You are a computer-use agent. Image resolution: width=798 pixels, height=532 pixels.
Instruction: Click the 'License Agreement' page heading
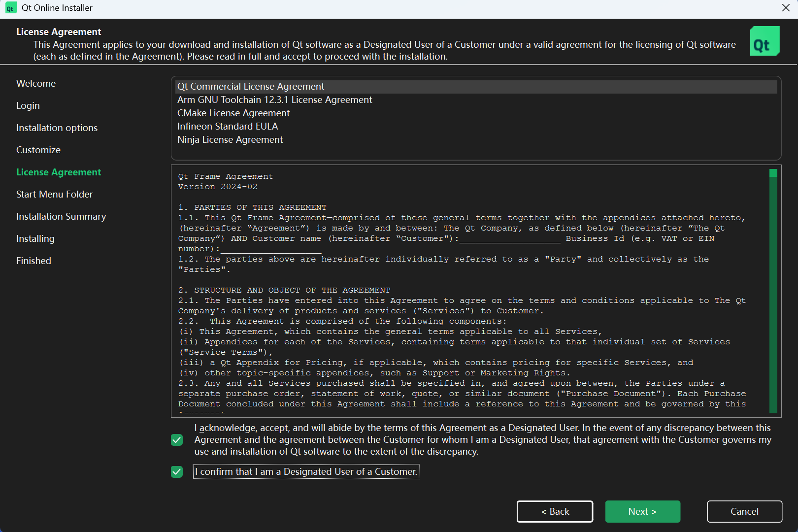(59, 32)
